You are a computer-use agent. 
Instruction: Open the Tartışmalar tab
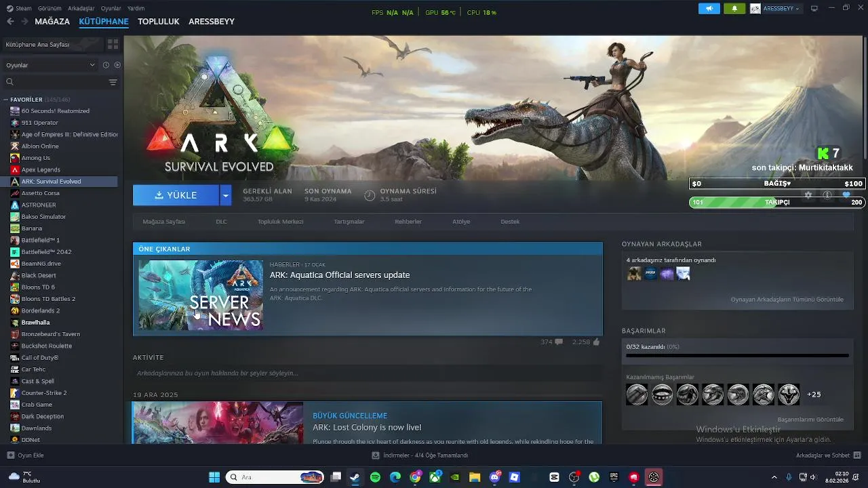pos(349,222)
